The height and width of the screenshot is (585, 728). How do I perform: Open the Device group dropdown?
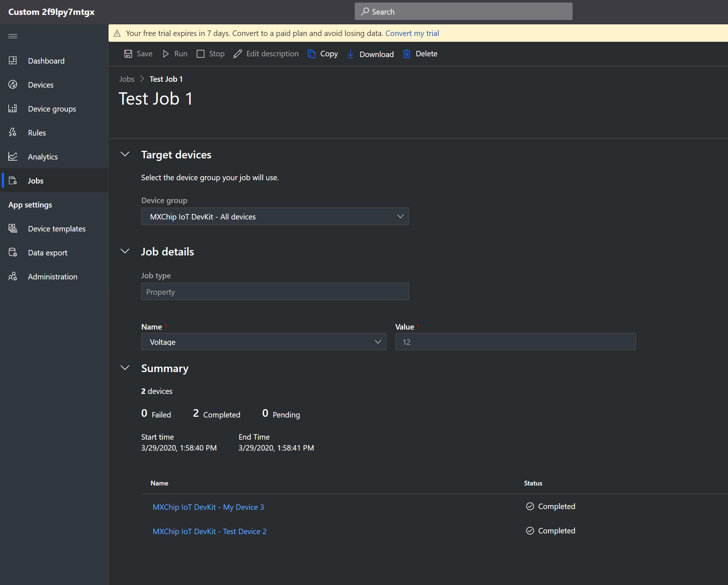tap(275, 217)
